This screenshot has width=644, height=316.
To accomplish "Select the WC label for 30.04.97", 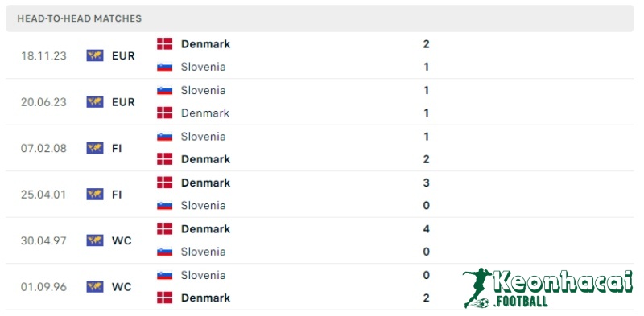I will coord(122,240).
